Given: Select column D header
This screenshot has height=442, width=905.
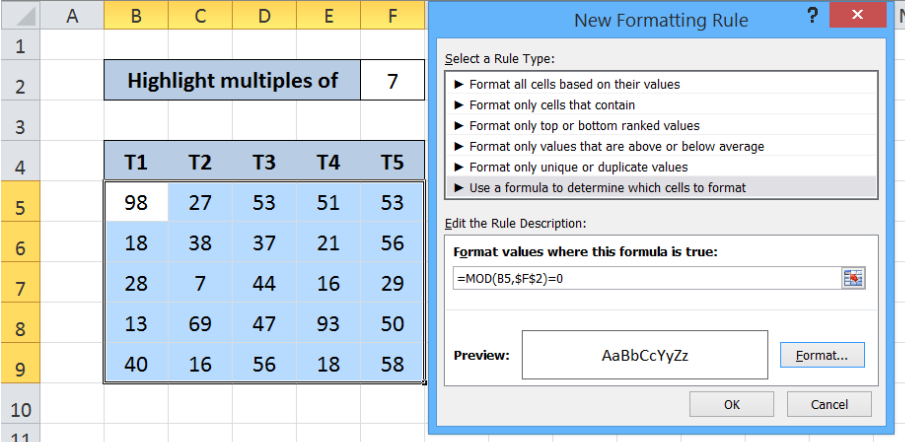Looking at the screenshot, I should (264, 16).
